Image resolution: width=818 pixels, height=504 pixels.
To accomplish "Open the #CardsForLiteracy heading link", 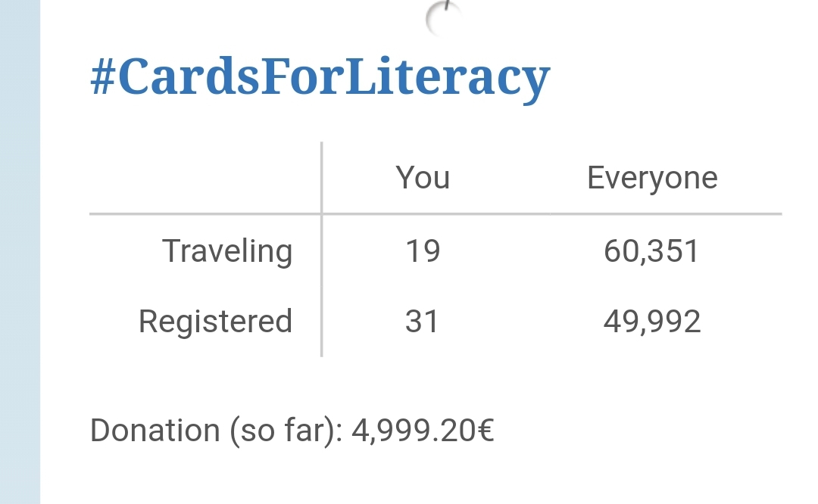I will pos(320,77).
